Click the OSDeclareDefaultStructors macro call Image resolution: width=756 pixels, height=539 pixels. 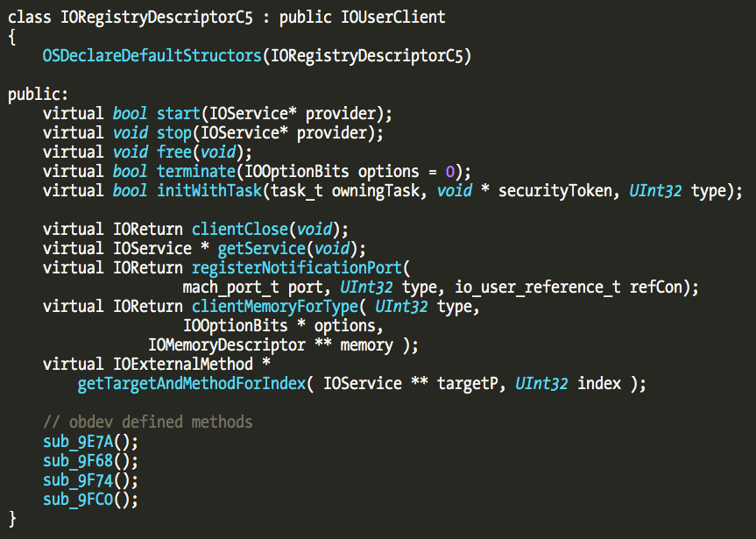[152, 56]
